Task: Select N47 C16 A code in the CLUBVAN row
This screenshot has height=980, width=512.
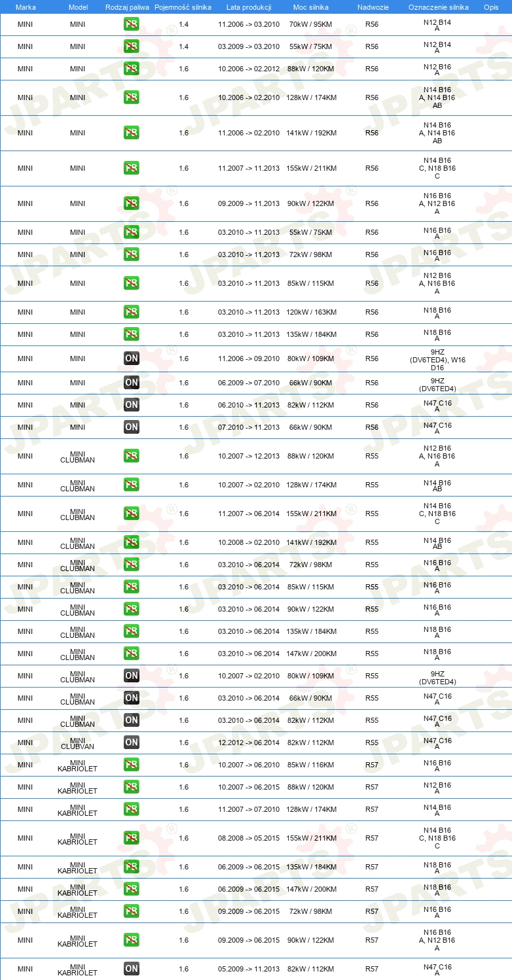Action: coord(437,743)
